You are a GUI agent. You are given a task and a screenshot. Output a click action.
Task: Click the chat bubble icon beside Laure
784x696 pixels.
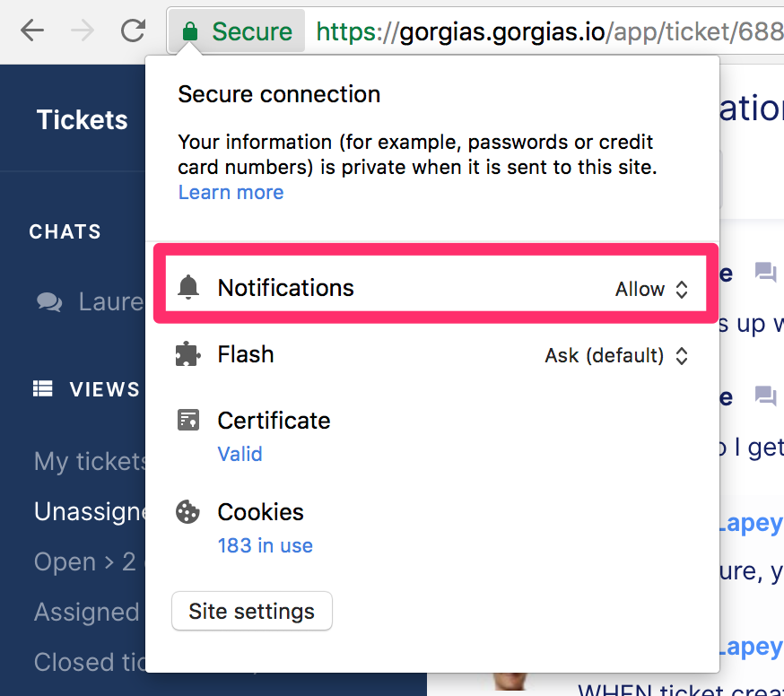(49, 302)
